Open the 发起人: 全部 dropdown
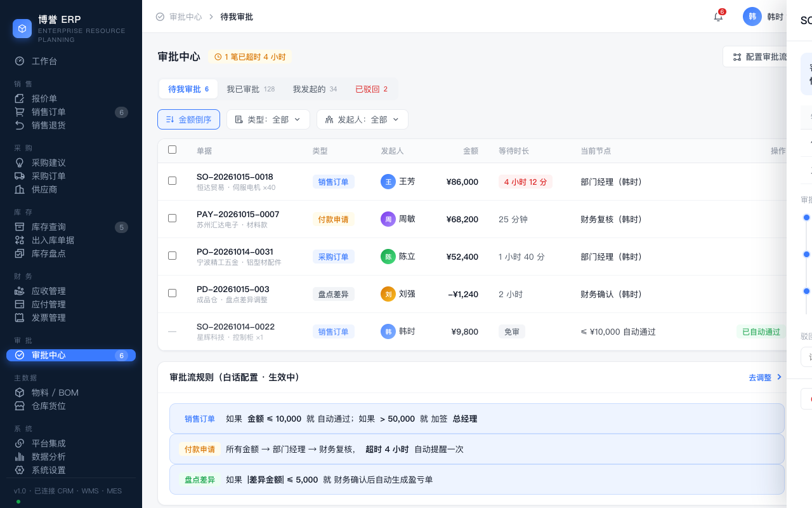 pyautogui.click(x=362, y=119)
